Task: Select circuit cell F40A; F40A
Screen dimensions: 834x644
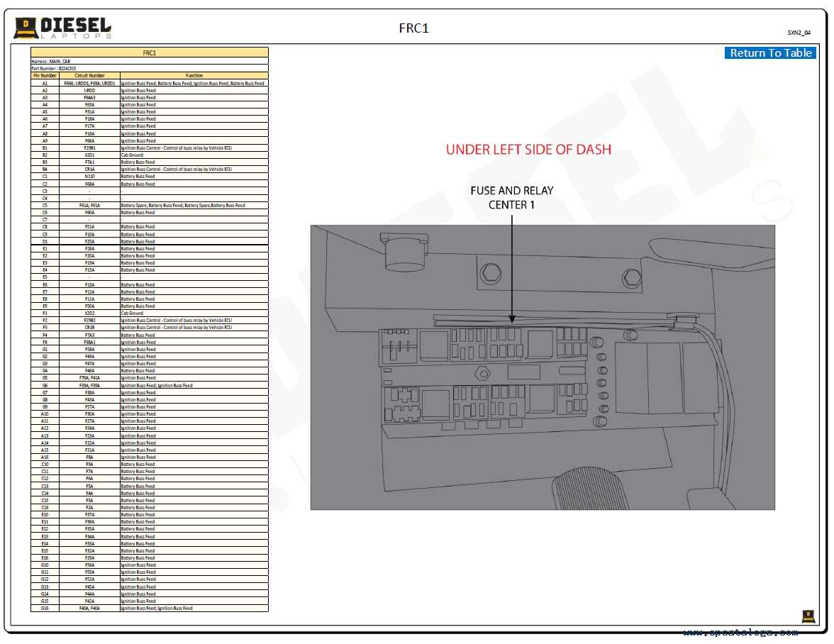Action: click(x=89, y=609)
